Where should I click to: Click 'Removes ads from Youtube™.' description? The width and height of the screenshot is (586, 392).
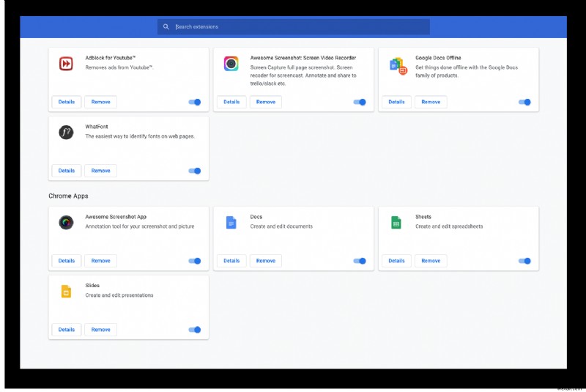[119, 67]
